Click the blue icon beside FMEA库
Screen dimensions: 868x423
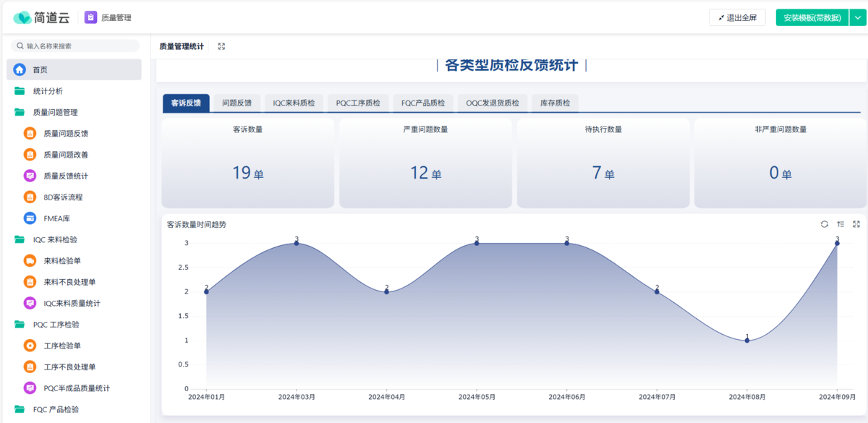point(30,218)
